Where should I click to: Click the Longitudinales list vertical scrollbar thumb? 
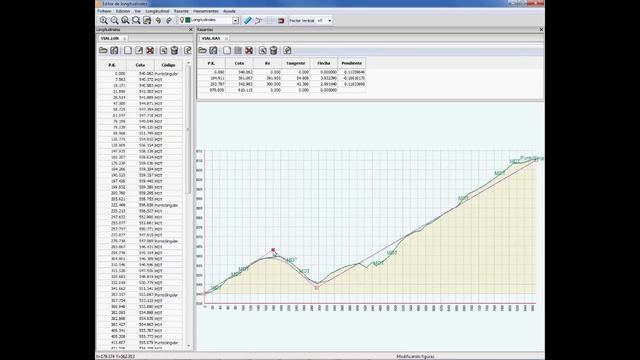(189, 130)
